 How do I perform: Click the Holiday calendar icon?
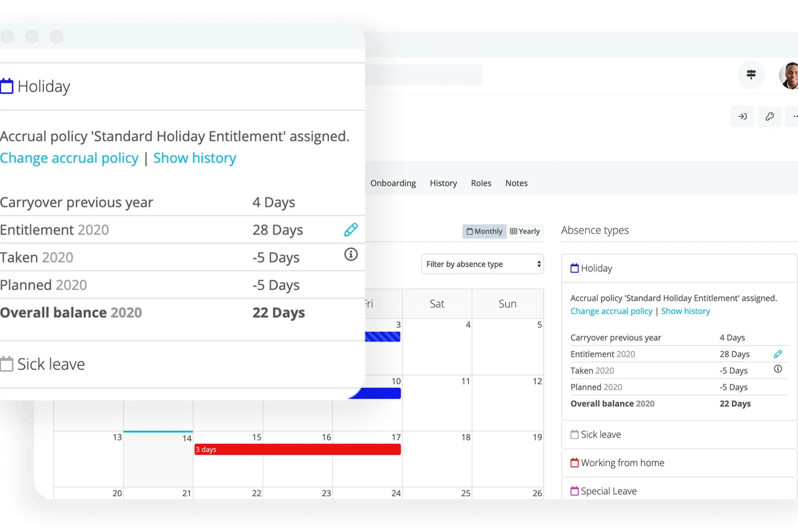point(7,85)
